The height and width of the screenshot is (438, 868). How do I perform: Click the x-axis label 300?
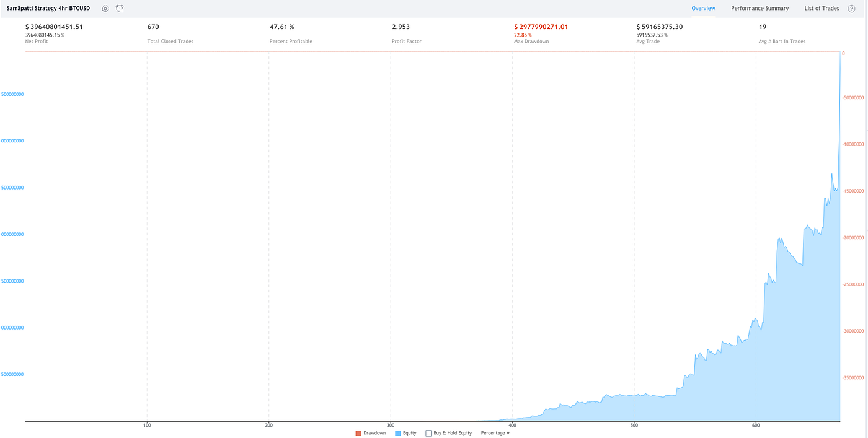point(391,426)
